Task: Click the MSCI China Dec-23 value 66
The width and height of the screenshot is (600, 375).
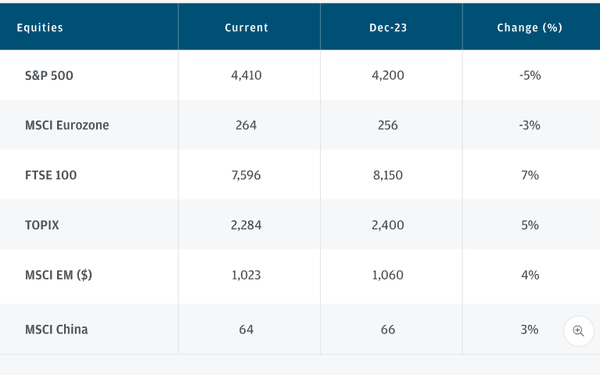Action: click(388, 329)
